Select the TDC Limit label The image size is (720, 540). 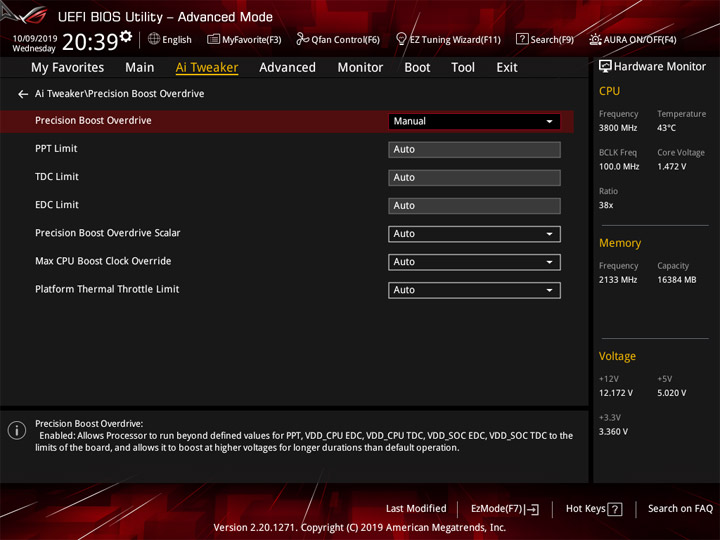coord(57,177)
